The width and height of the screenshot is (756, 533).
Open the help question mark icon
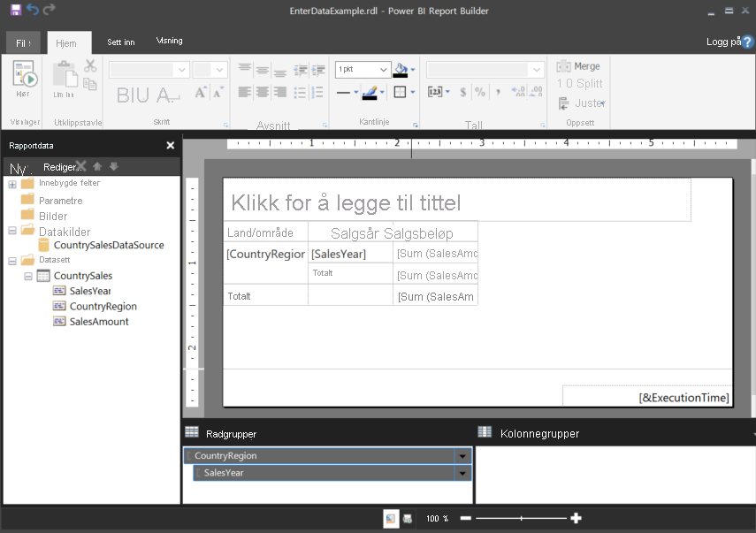[x=747, y=42]
